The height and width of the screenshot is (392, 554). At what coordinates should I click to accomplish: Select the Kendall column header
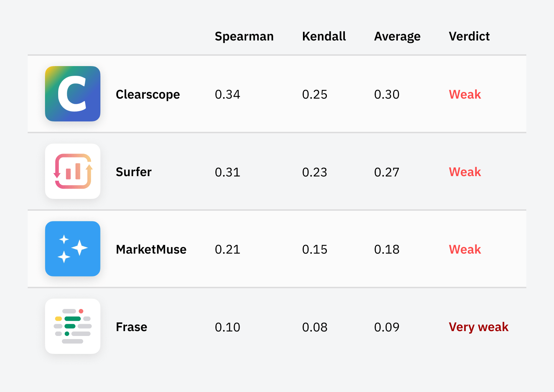point(324,36)
